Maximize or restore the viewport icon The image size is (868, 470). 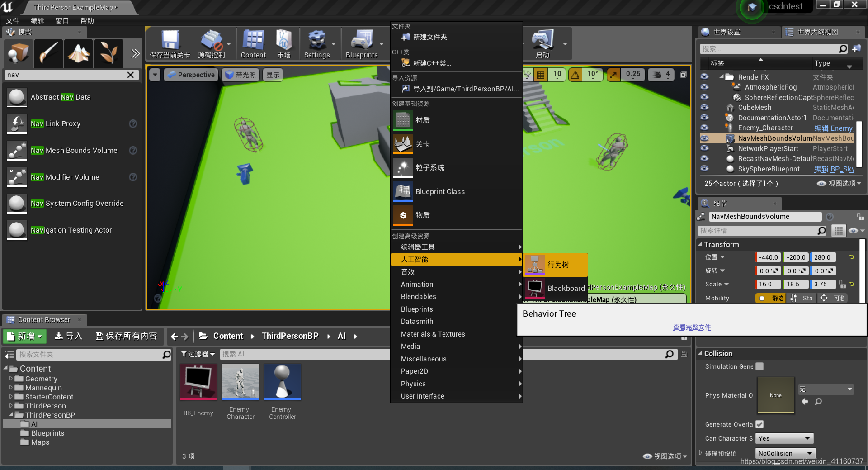[683, 75]
